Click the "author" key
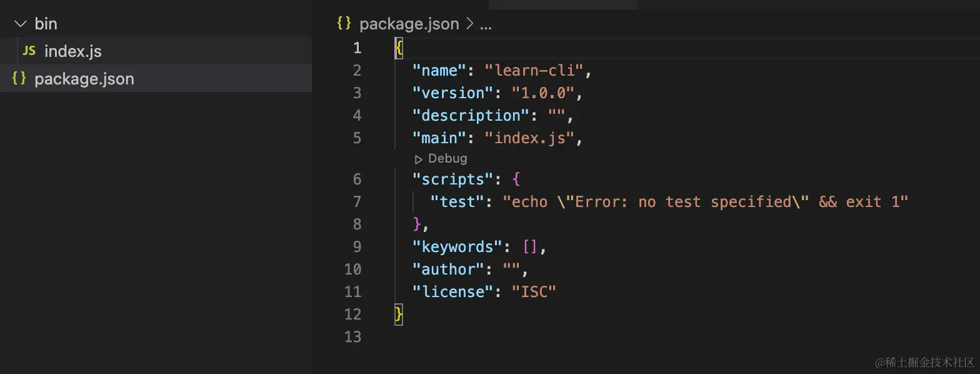The width and height of the screenshot is (980, 374). coord(449,270)
